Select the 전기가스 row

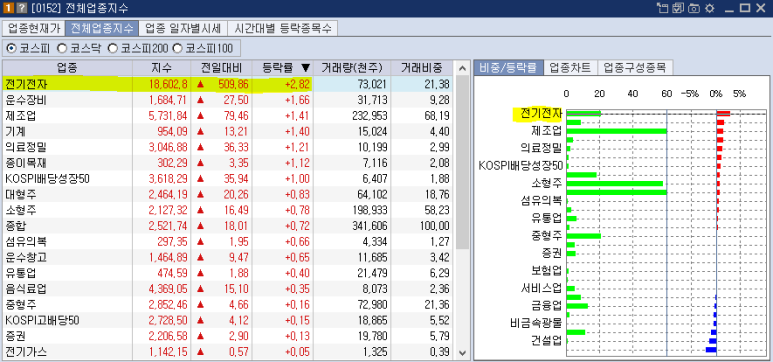coord(227,352)
